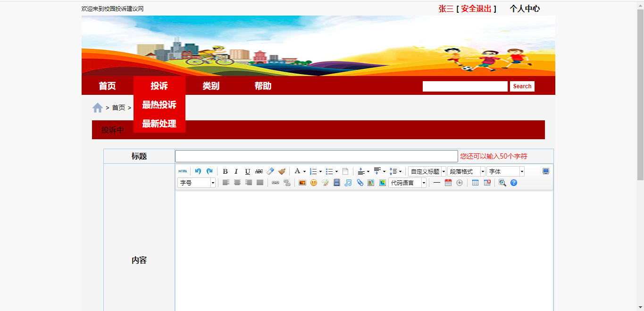644x311 pixels.
Task: Click the remove link broken-chain icon
Action: coord(287,183)
